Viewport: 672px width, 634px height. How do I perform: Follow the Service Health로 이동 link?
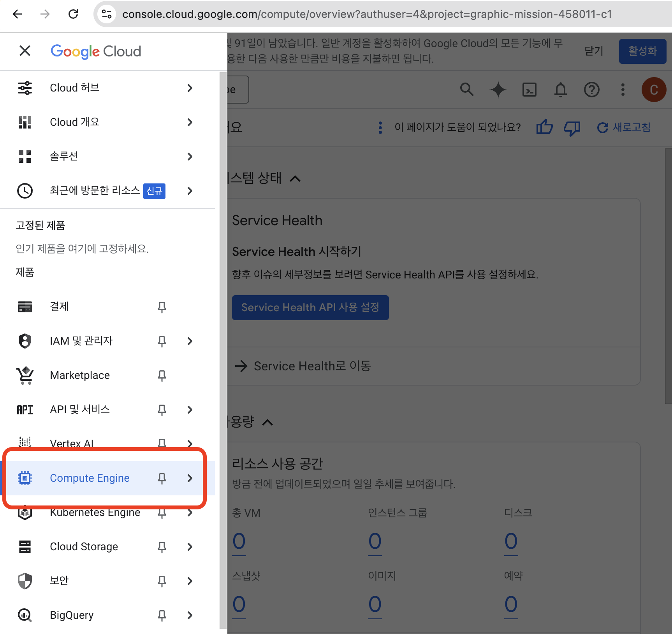303,366
